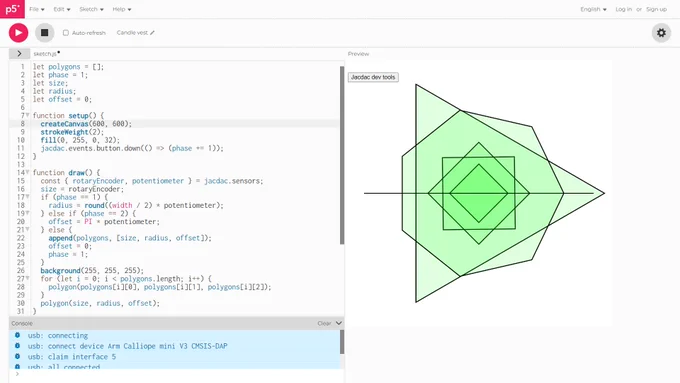The image size is (680, 383).
Task: Click the append(polygons...) line
Action: (x=130, y=238)
